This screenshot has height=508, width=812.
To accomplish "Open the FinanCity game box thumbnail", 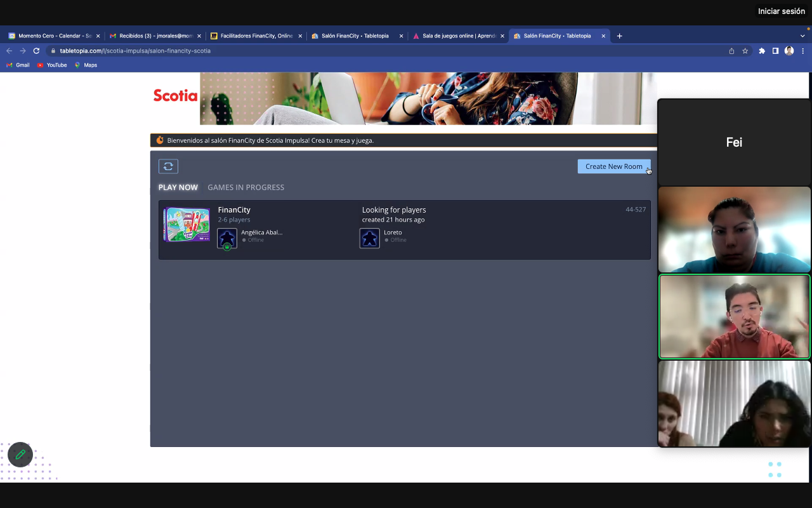I will pyautogui.click(x=187, y=224).
